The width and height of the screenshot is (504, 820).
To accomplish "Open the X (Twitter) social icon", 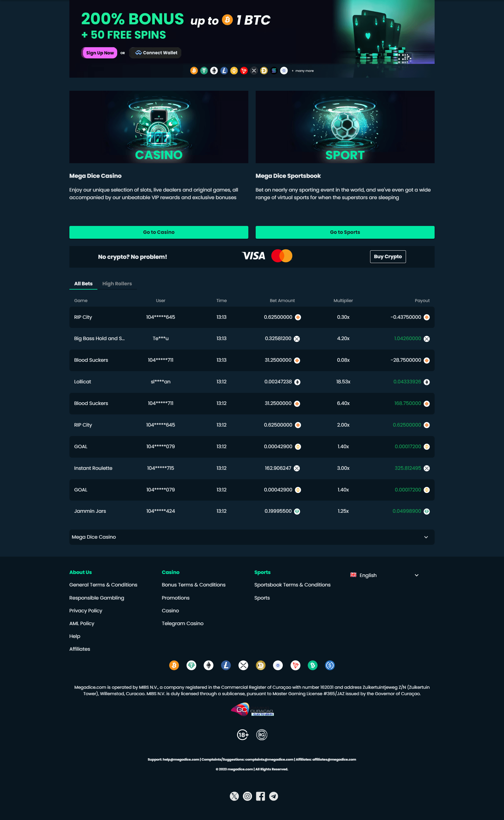I will click(234, 796).
